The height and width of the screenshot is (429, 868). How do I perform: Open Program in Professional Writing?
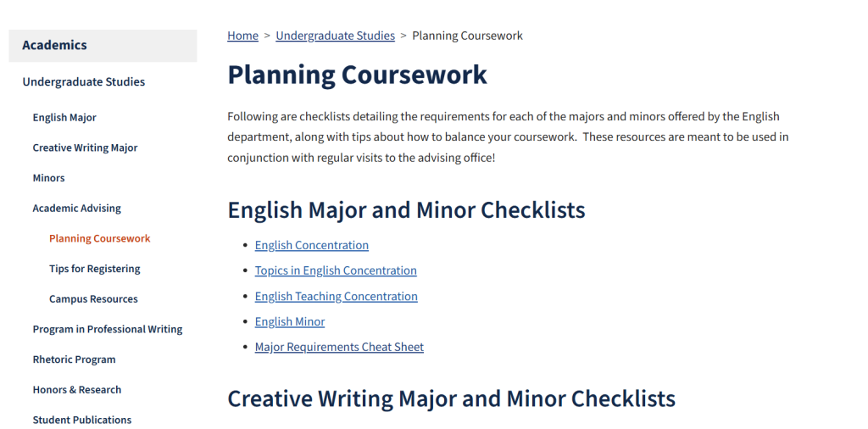click(x=108, y=329)
